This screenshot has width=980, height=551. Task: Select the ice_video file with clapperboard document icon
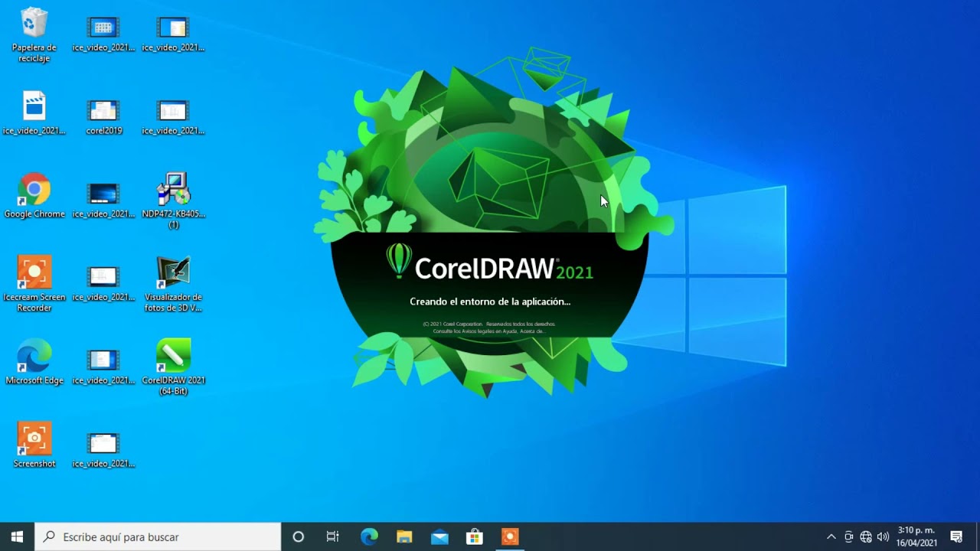point(34,113)
